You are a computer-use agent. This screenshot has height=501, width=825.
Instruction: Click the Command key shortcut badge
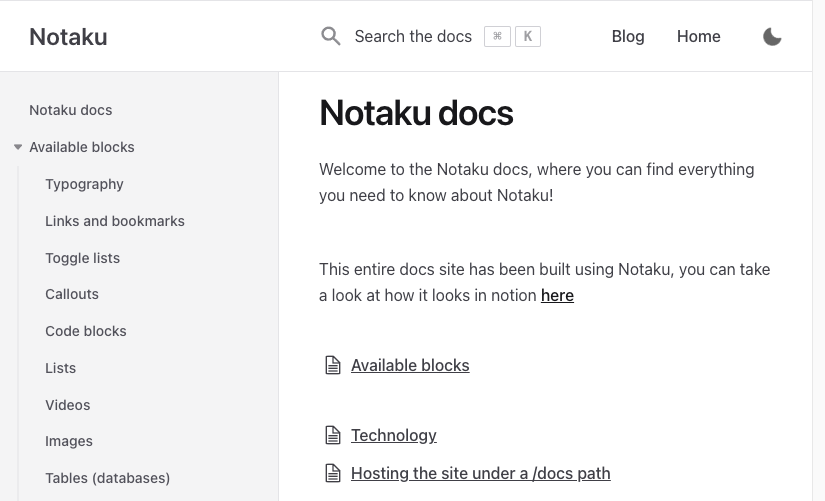click(x=497, y=36)
